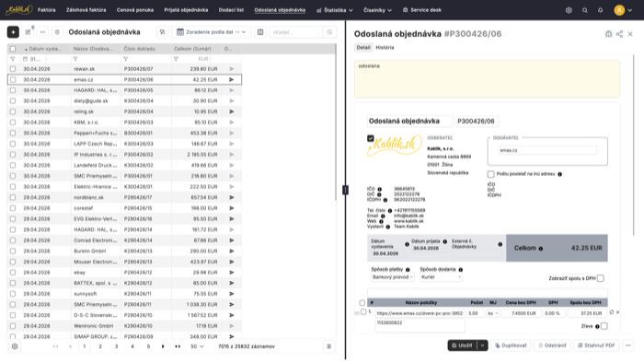Enable the Poštu posielať na inú adresu checkbox
The width and height of the screenshot is (644, 362).
(490, 174)
